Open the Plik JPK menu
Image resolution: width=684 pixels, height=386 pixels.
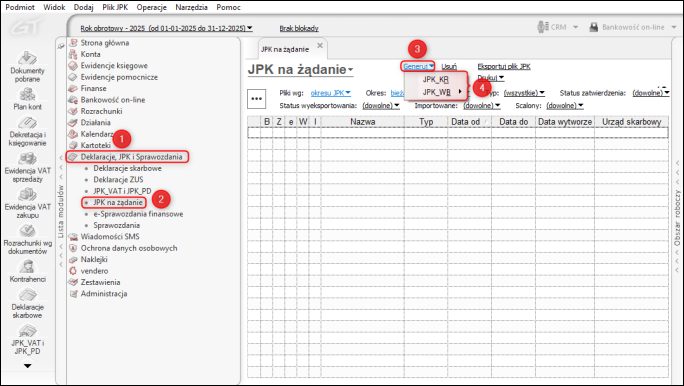pyautogui.click(x=115, y=7)
